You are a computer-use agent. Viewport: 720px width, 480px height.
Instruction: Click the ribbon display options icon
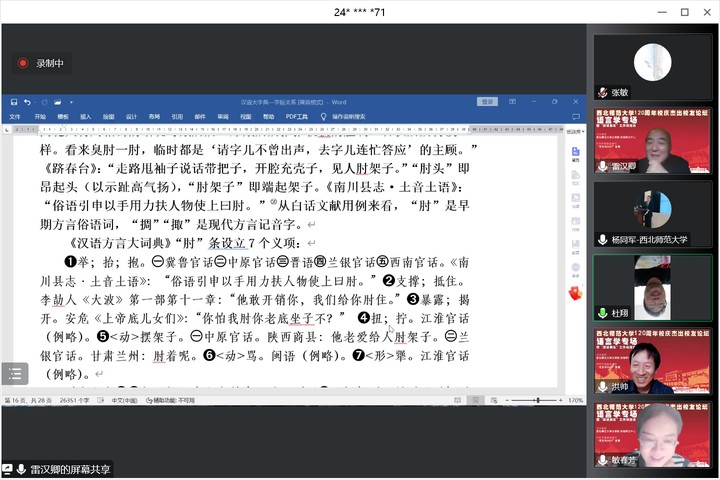(x=512, y=102)
